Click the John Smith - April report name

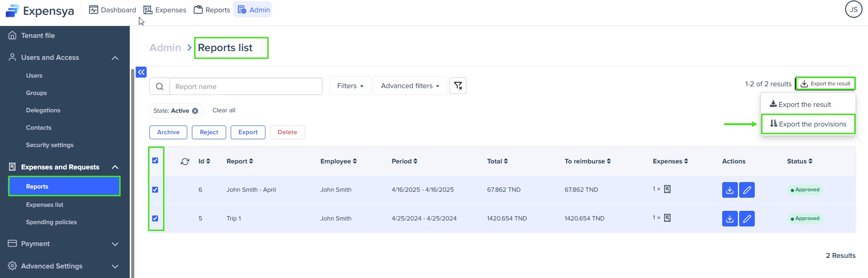point(251,189)
